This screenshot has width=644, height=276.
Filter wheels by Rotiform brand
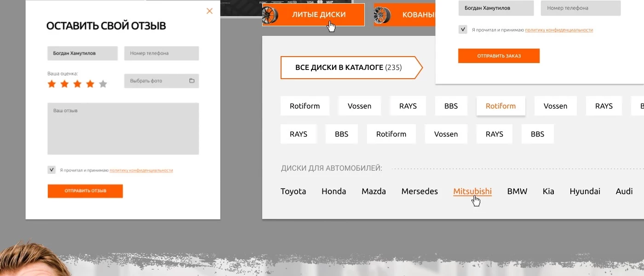[x=305, y=106]
